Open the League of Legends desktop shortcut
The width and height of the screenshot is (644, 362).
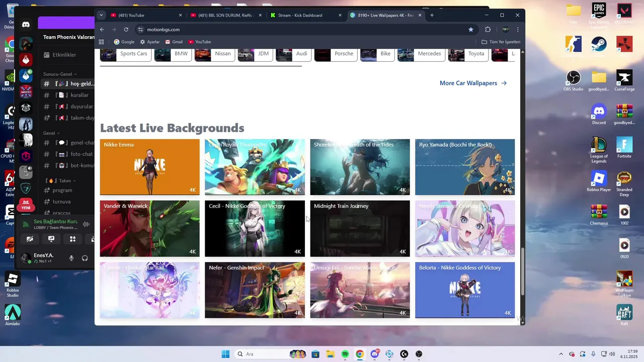[599, 150]
